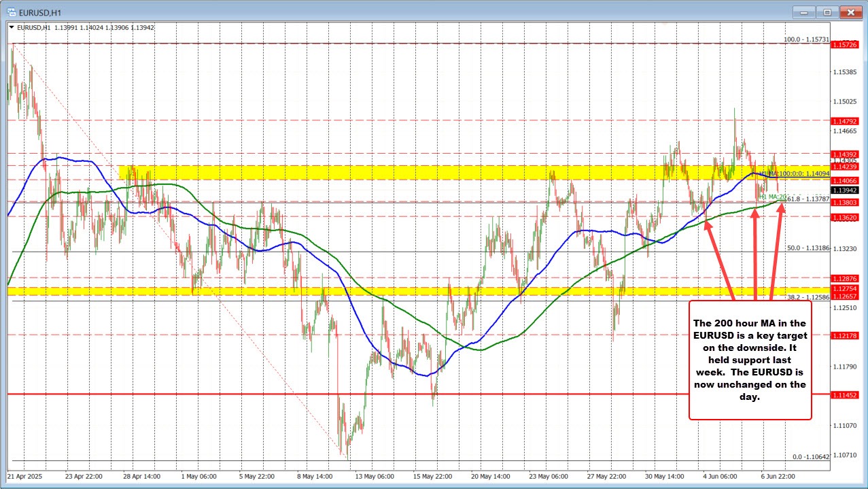Select the annotation box about the 200 hour MA

tap(750, 360)
